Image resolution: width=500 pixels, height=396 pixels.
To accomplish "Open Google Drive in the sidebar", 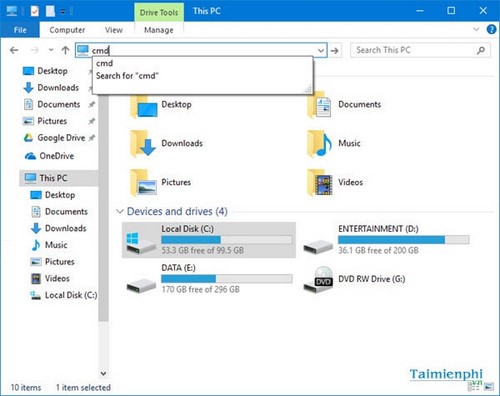I will click(61, 138).
